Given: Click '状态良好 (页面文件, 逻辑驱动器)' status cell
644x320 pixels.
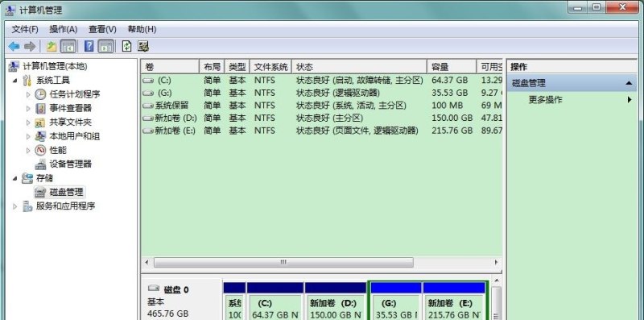Looking at the screenshot, I should click(357, 131).
